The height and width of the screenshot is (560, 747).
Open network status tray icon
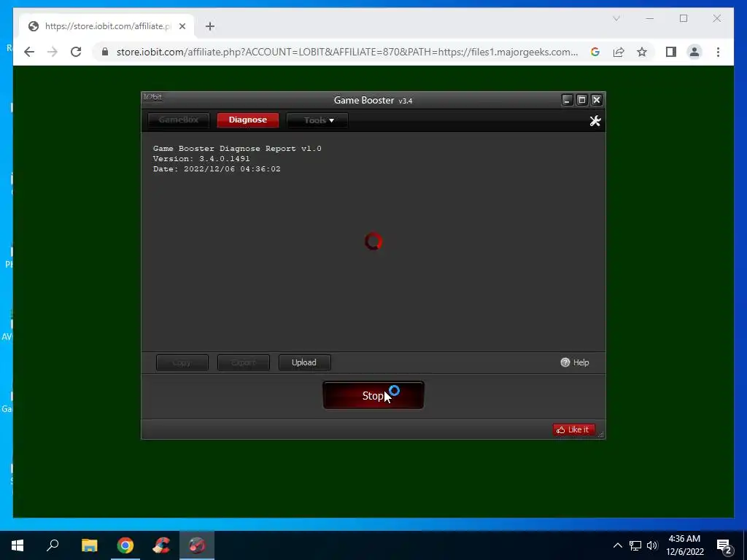635,545
